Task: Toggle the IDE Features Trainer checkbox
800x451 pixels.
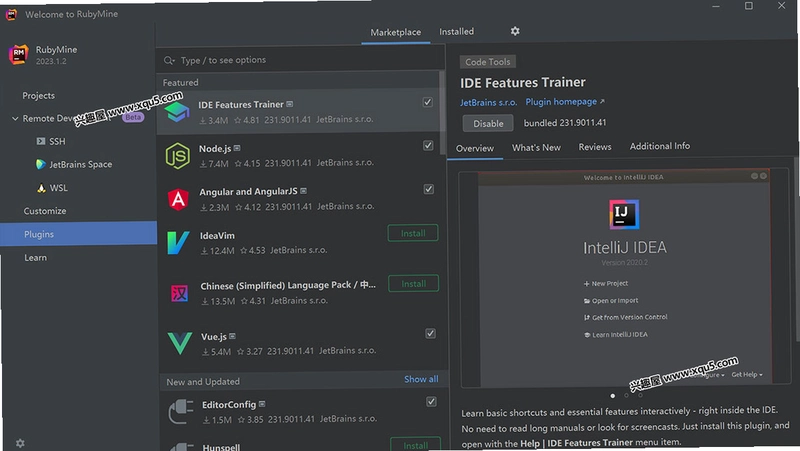Action: pyautogui.click(x=428, y=102)
